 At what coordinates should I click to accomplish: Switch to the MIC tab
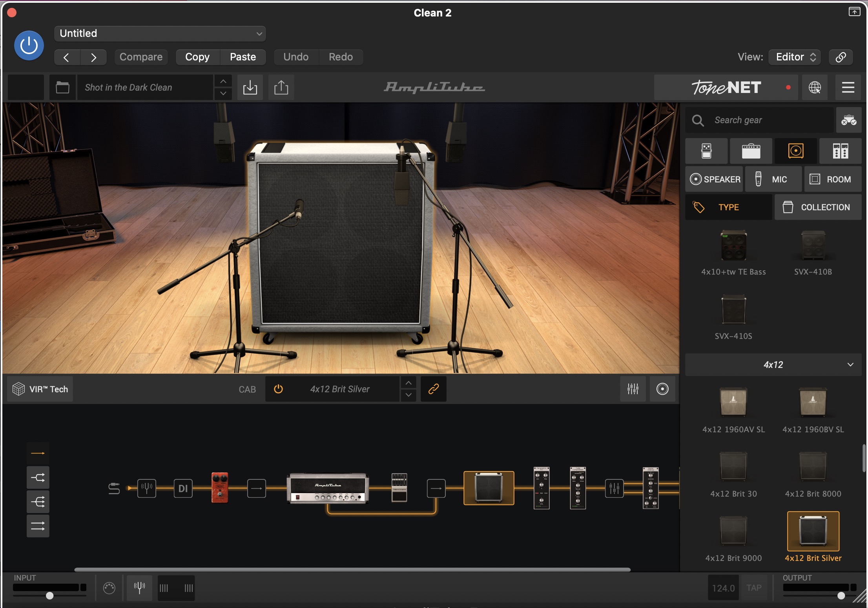(773, 179)
